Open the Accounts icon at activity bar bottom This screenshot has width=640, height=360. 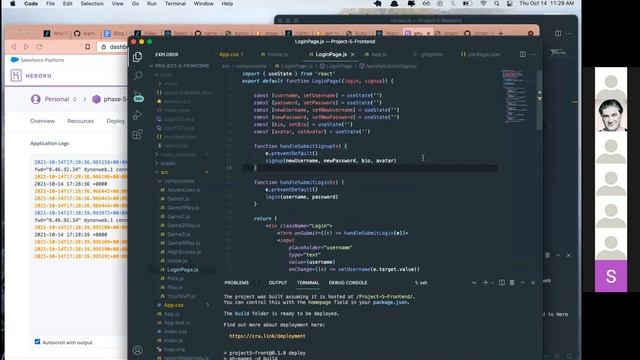coord(138,350)
